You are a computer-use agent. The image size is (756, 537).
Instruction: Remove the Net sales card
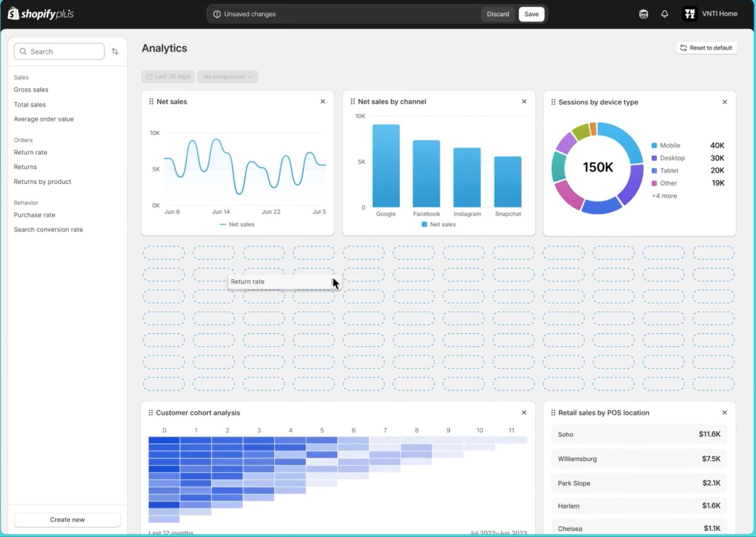(x=323, y=102)
